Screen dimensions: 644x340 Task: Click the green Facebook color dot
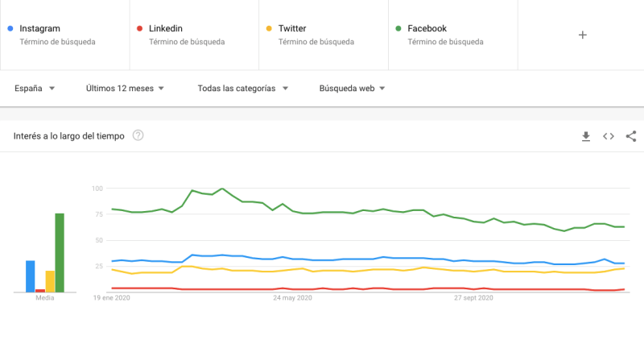click(x=398, y=28)
